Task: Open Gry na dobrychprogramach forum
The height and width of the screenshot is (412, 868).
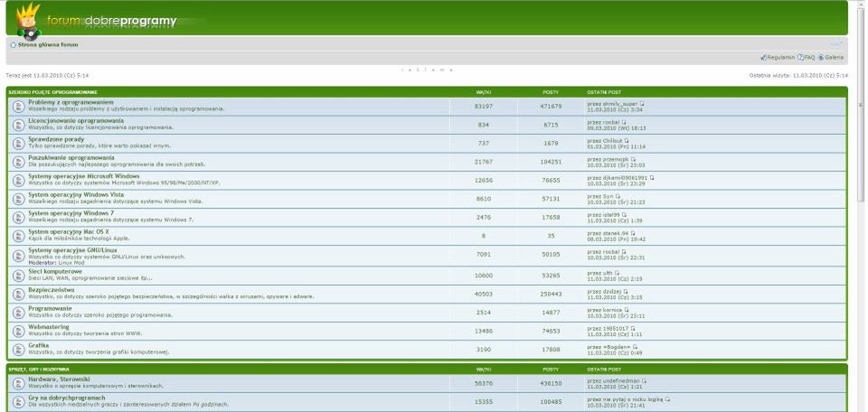Action: pyautogui.click(x=67, y=398)
